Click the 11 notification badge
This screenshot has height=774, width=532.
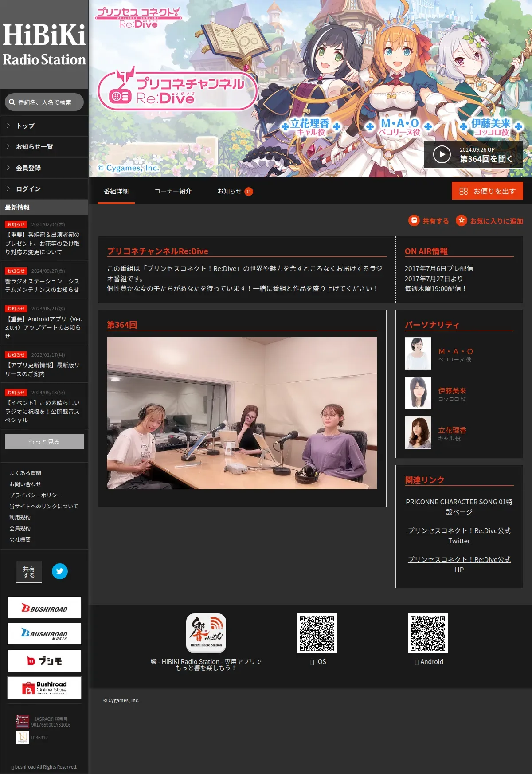249,192
